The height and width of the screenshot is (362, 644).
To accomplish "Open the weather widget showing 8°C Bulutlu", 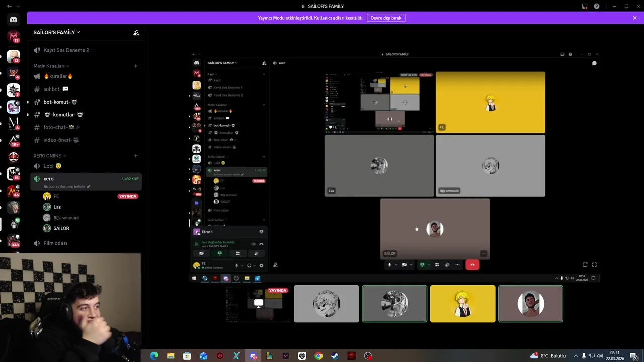I will click(548, 356).
